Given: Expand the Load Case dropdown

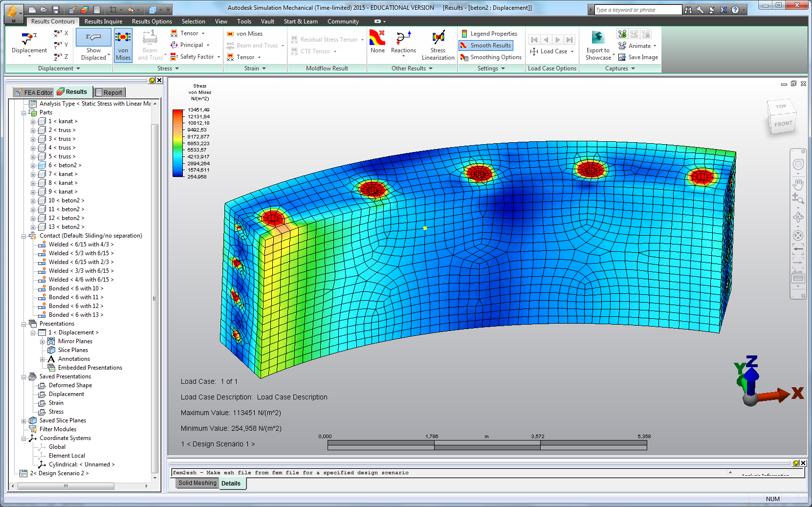Looking at the screenshot, I should (x=572, y=51).
